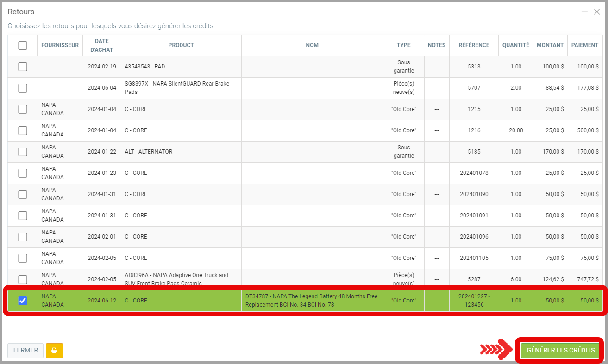Tick the ALT - ALTERNATOR row checkbox
Image resolution: width=608 pixels, height=364 pixels.
(x=22, y=152)
